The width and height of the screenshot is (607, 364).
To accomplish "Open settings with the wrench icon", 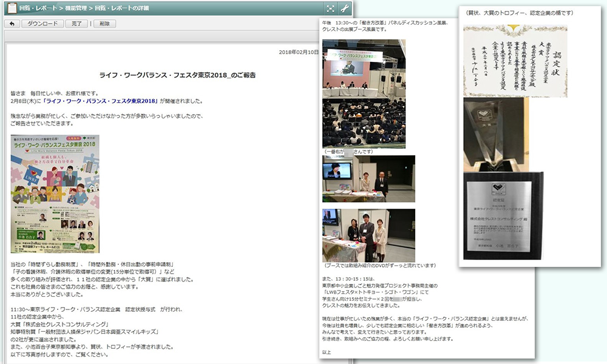I will (345, 8).
